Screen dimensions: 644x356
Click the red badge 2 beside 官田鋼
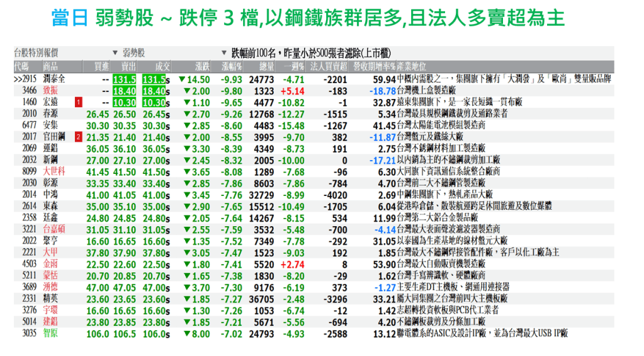pos(77,136)
